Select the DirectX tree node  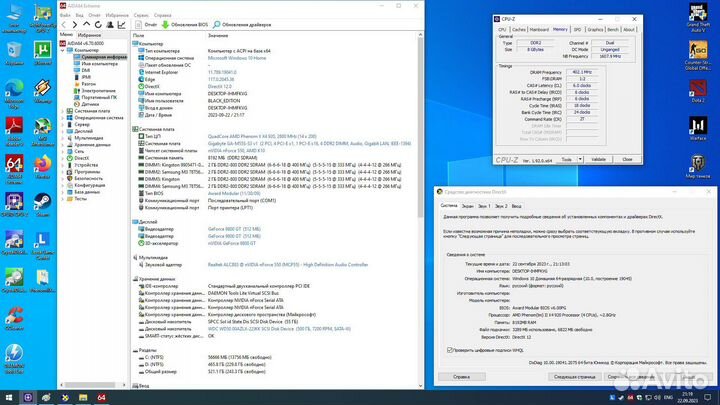click(x=82, y=158)
